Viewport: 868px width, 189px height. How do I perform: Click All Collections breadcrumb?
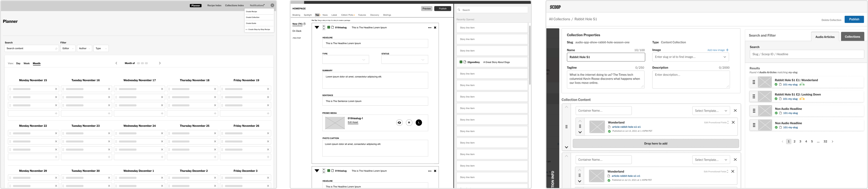559,19
